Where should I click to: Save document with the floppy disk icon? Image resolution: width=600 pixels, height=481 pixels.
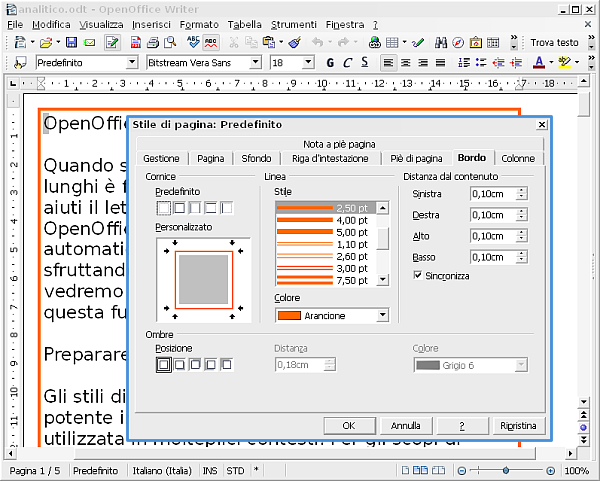71,42
